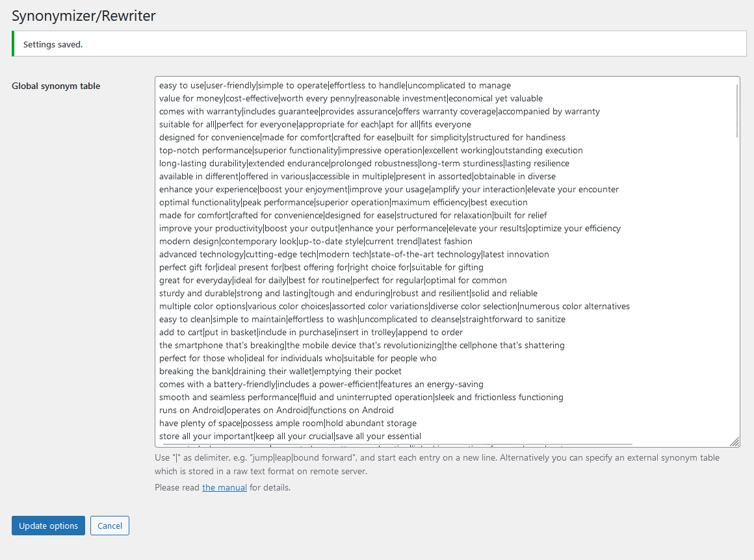Screen dimensions: 754x560
Task: Open the manual link
Action: point(224,487)
